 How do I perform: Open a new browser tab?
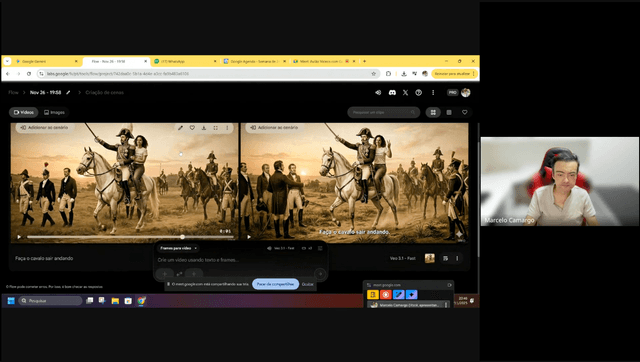click(364, 61)
